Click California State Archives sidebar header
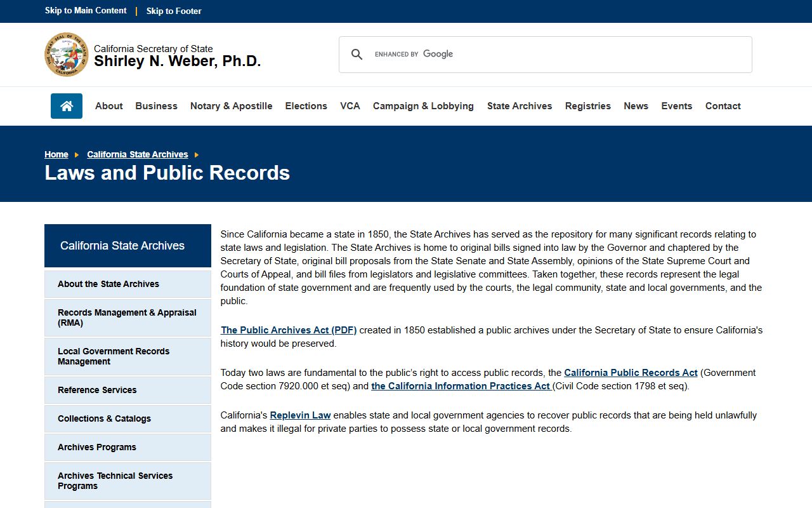Screen dimensions: 812x508 tap(128, 246)
